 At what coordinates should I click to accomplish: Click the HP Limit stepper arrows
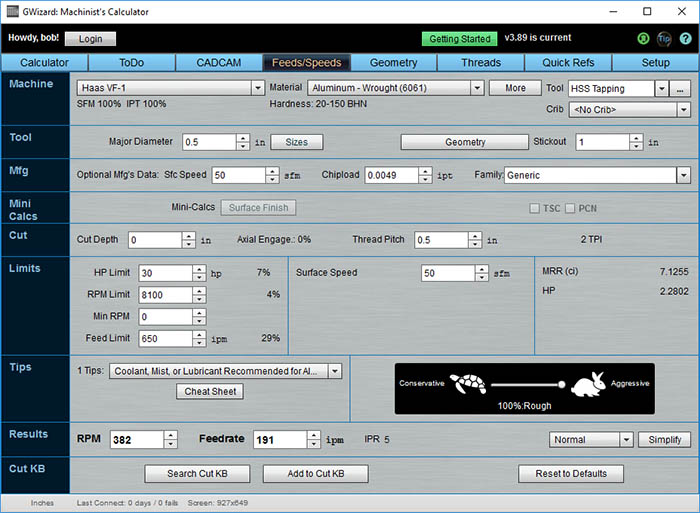199,273
